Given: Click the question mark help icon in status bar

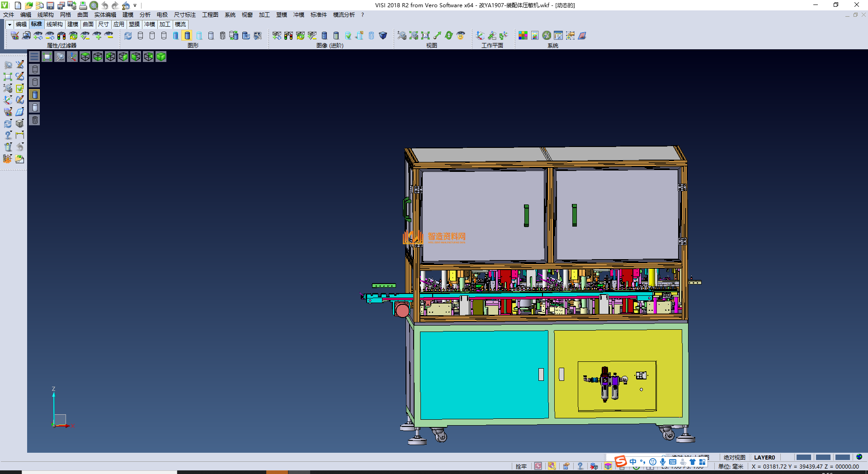Looking at the screenshot, I should point(580,466).
